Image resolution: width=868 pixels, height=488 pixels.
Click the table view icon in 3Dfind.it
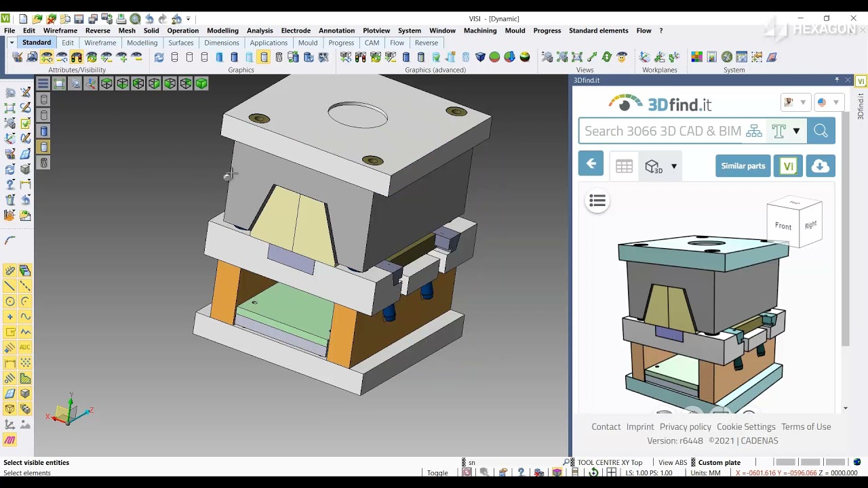[x=624, y=166]
